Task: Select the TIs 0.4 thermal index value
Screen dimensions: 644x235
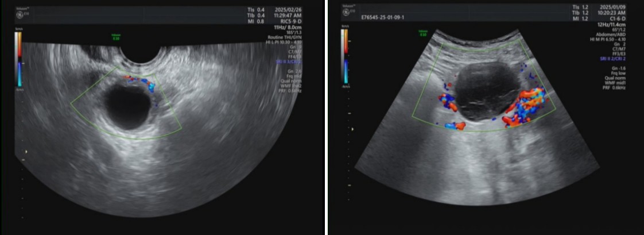Action: coord(257,10)
